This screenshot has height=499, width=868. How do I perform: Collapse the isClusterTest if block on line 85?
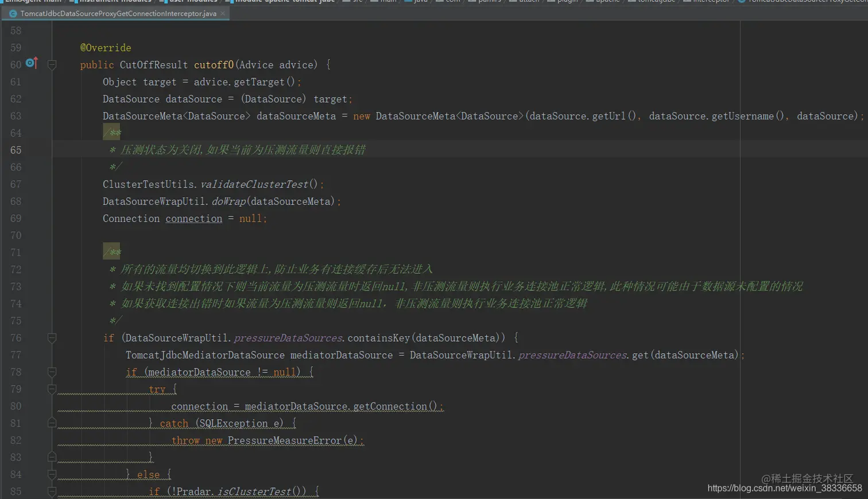pos(52,492)
